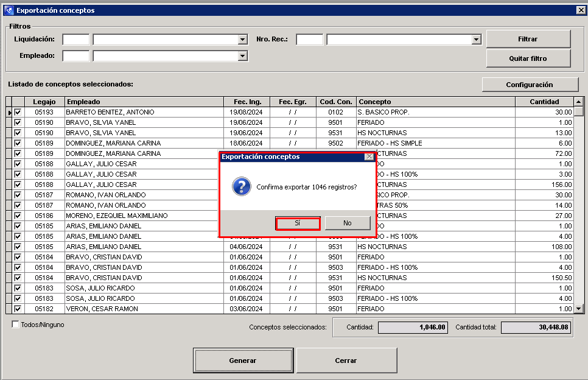Screen dimensions: 588x380
Task: Sort by the Empleado column header
Action: pos(144,102)
